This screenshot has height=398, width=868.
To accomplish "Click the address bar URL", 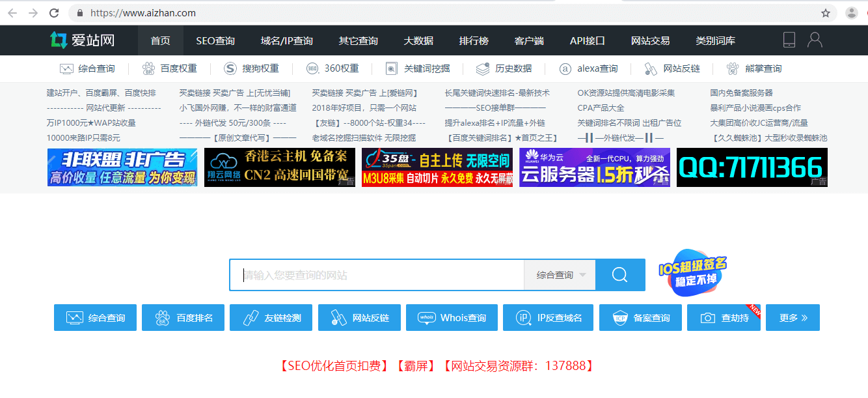I will [143, 13].
